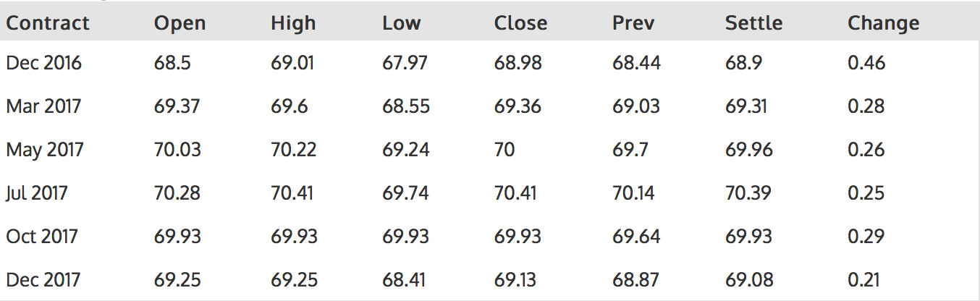
Task: Select the Dec 2017 contract row
Action: [44, 280]
